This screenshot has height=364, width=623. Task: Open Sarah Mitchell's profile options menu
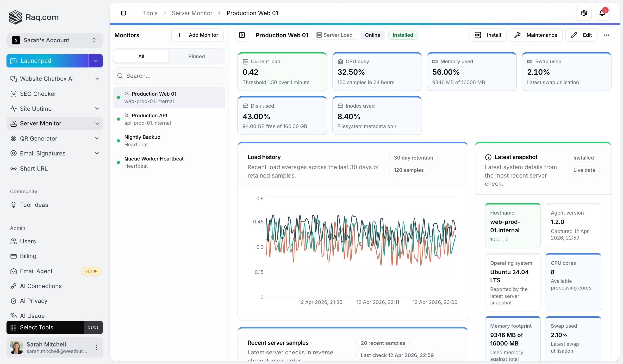coord(96,347)
